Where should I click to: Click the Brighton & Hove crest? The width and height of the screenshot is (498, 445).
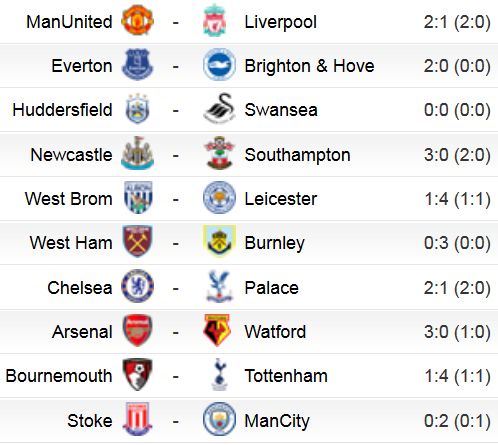[219, 64]
